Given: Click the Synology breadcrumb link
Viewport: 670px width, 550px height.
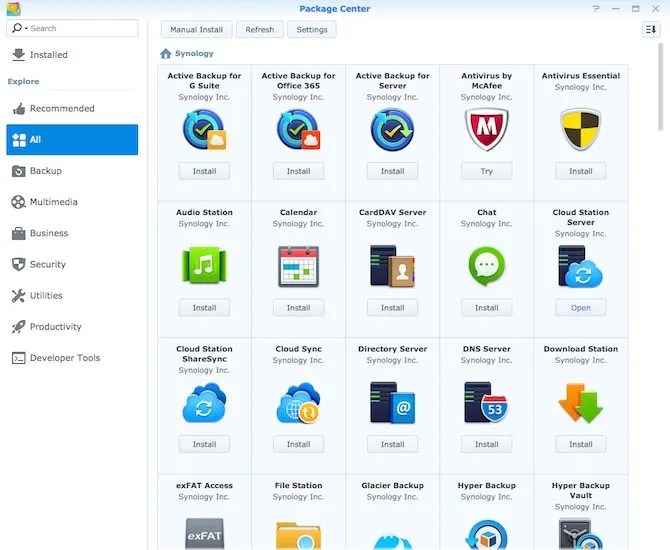Looking at the screenshot, I should tap(194, 53).
